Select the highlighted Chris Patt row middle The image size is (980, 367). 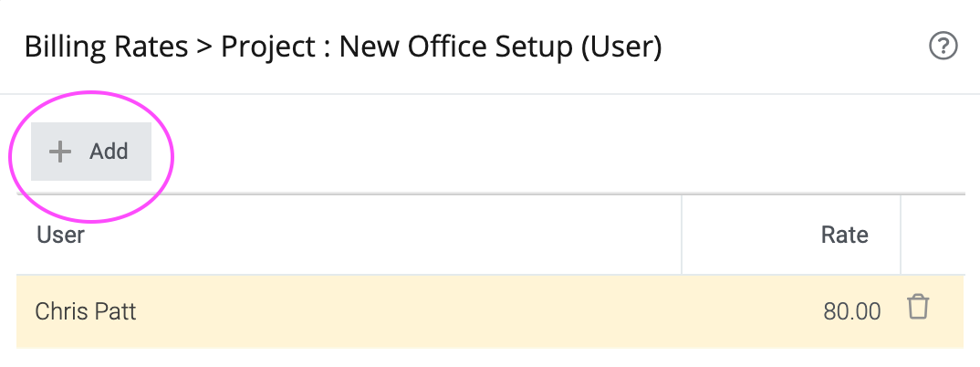click(x=490, y=311)
